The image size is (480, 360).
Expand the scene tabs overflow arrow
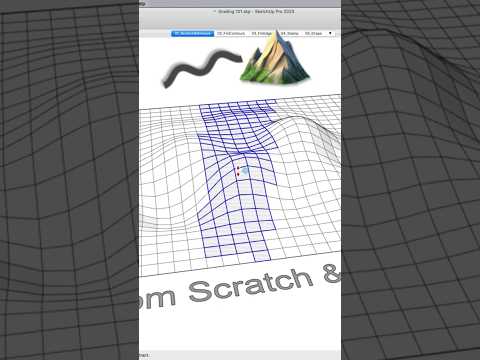click(330, 33)
